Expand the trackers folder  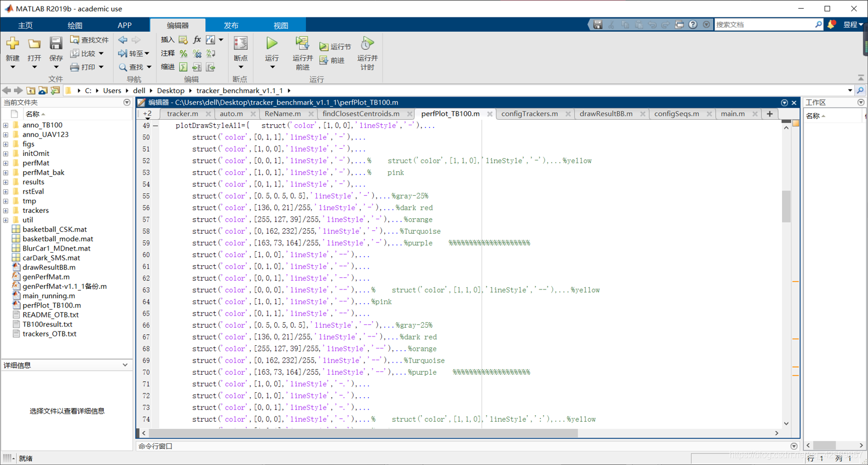click(5, 211)
